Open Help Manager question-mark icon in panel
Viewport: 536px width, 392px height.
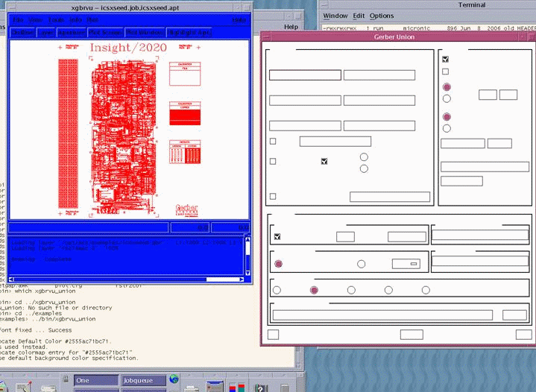coord(261,388)
